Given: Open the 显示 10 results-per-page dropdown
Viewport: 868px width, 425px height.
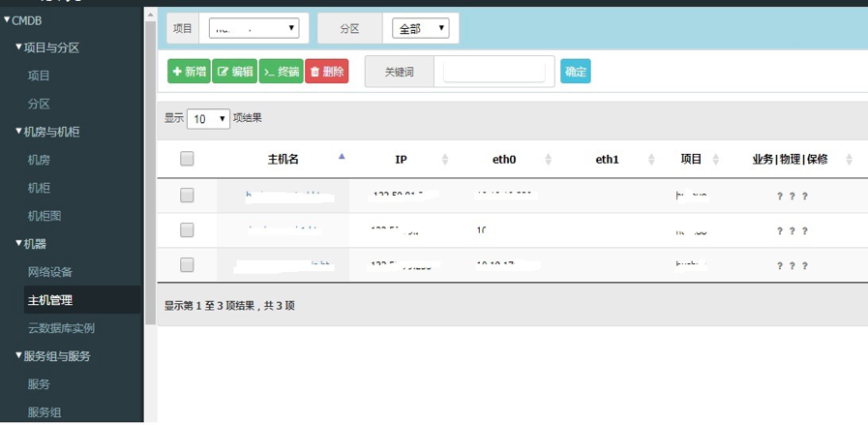Looking at the screenshot, I should click(208, 118).
